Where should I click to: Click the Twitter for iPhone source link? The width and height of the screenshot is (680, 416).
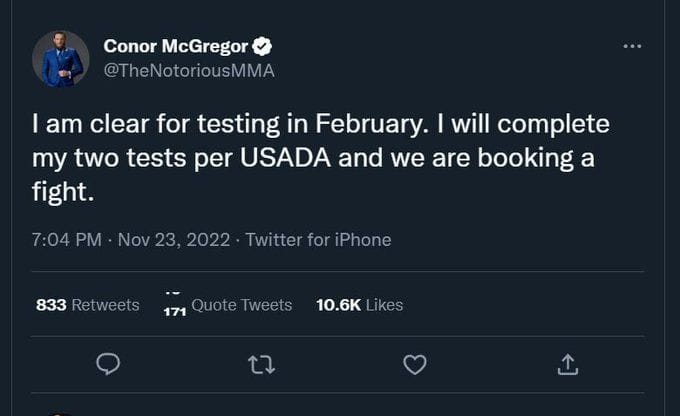click(318, 240)
